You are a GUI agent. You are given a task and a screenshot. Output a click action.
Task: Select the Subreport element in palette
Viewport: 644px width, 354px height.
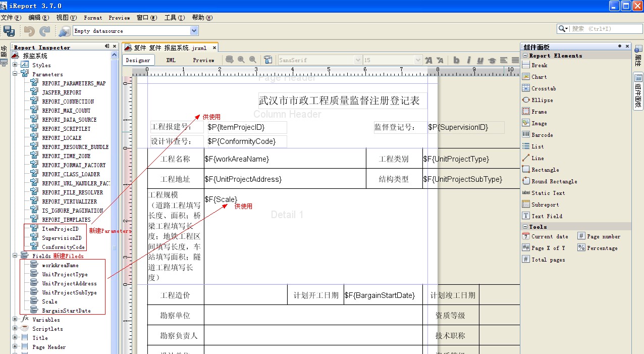[x=541, y=205]
